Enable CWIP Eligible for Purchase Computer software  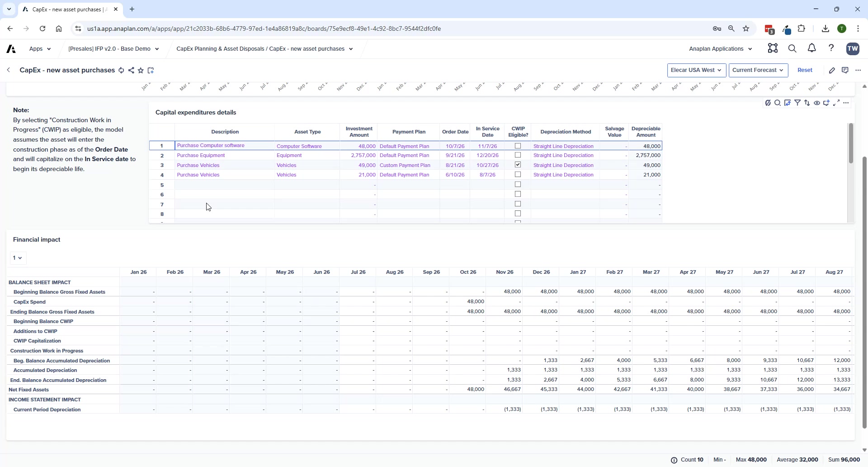tap(518, 146)
